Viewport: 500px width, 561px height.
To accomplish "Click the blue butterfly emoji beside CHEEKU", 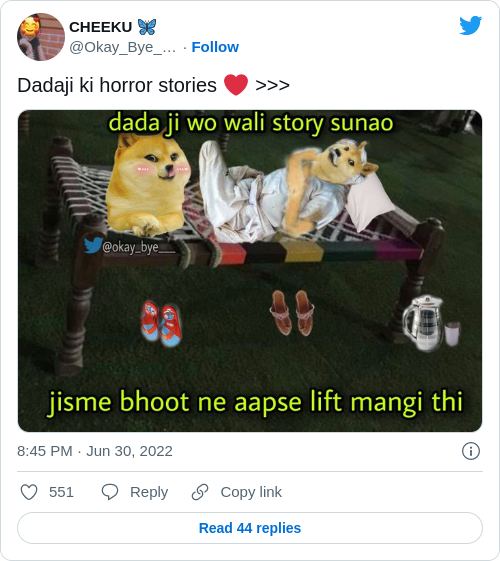I will (147, 27).
